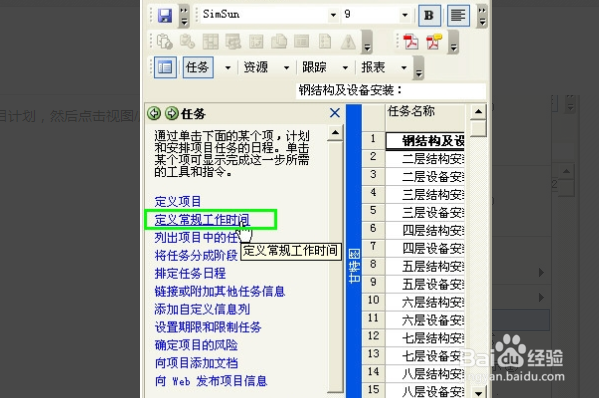
Task: Click the Save floppy disk icon
Action: pos(165,15)
